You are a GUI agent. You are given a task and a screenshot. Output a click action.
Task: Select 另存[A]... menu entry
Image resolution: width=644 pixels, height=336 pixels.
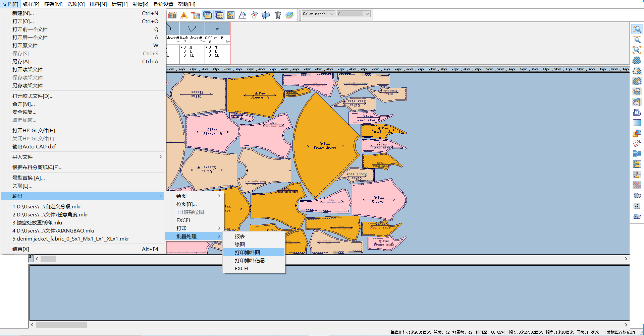click(83, 62)
